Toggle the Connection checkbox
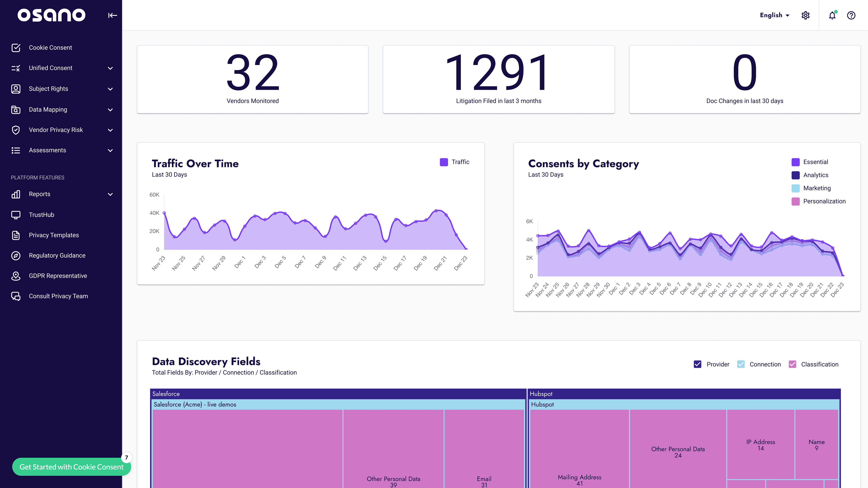The image size is (868, 488). point(741,364)
